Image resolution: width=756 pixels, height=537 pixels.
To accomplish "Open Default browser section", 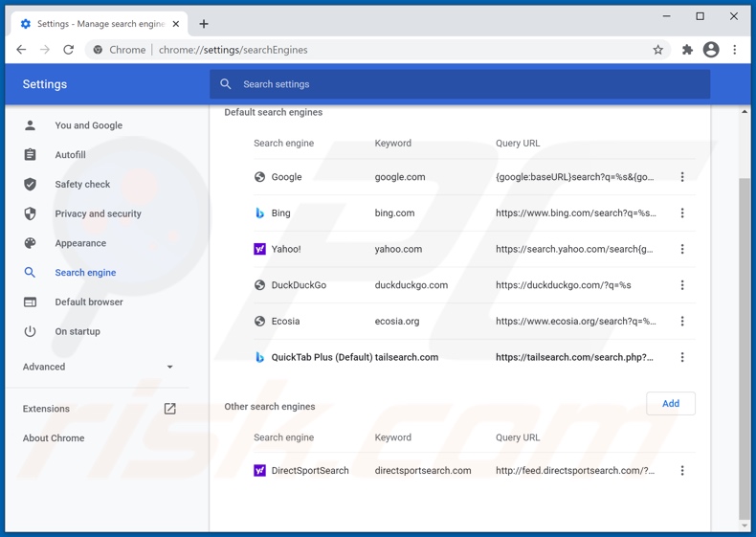I will pyautogui.click(x=89, y=302).
